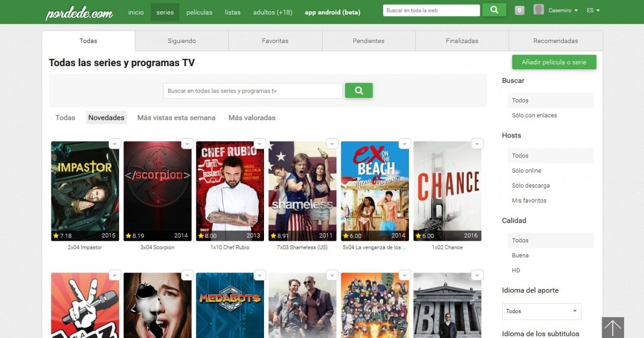The width and height of the screenshot is (644, 338).
Task: Select Todos under Hosts
Action: (x=550, y=156)
